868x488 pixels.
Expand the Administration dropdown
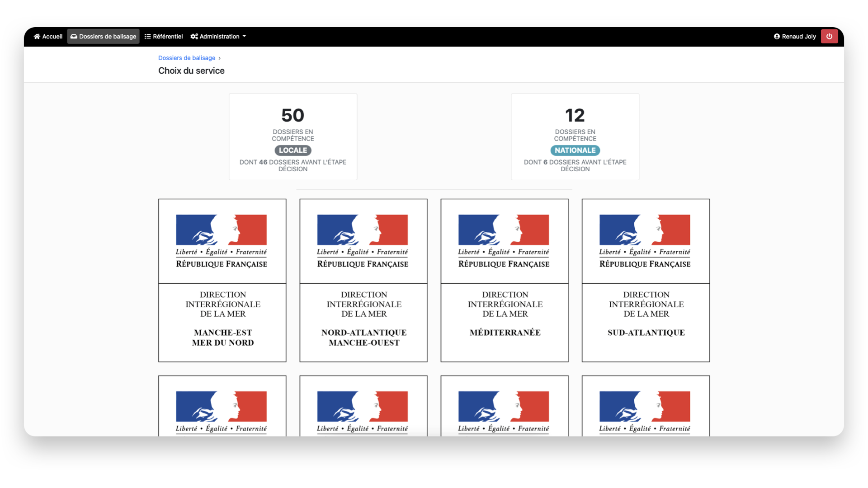[218, 36]
